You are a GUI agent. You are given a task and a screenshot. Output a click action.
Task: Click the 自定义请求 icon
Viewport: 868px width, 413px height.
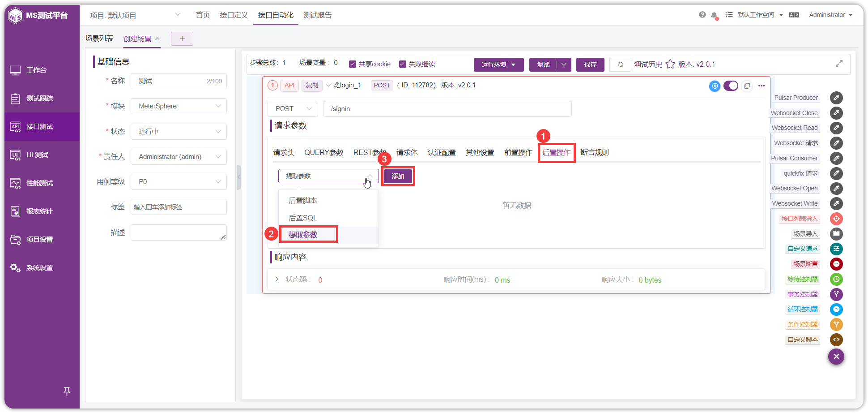coord(836,249)
